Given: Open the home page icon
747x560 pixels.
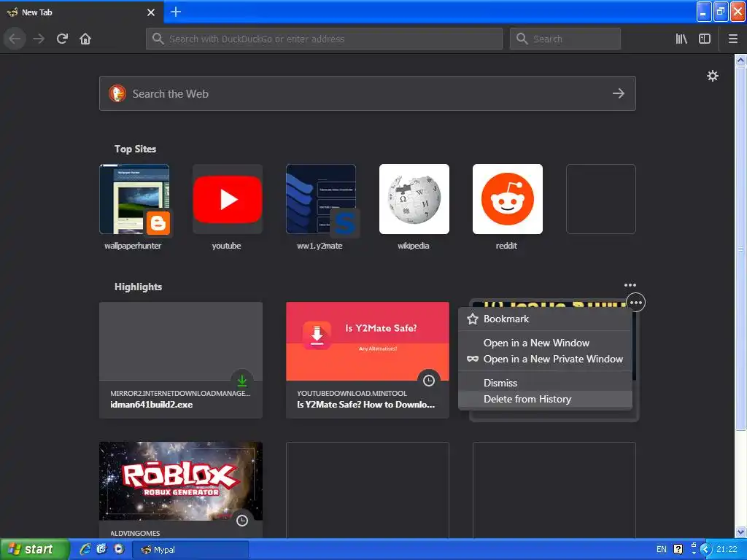Looking at the screenshot, I should [x=85, y=39].
